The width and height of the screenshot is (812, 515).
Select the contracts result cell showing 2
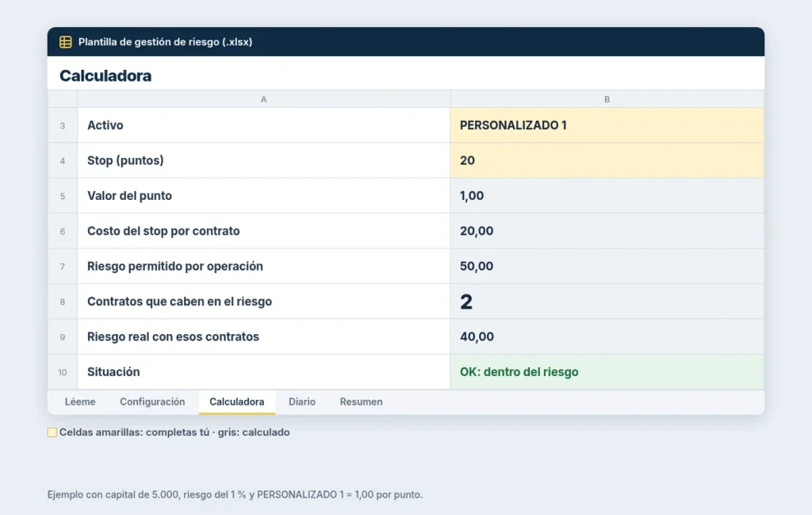(x=607, y=302)
